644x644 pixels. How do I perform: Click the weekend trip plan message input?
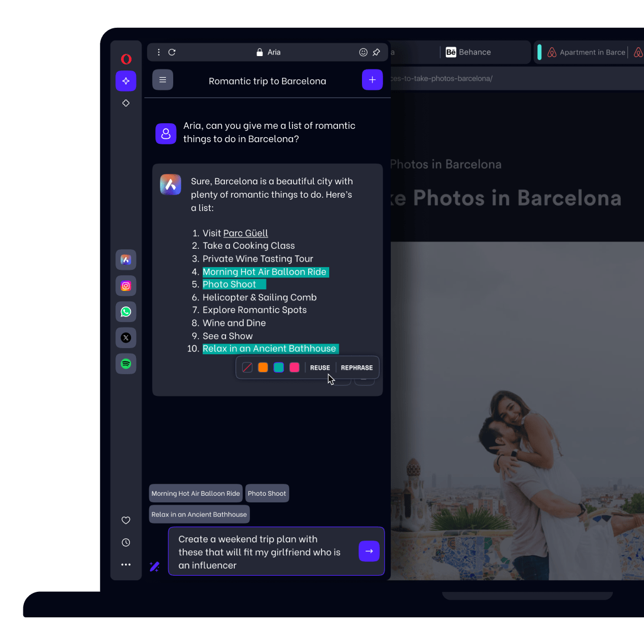point(261,551)
